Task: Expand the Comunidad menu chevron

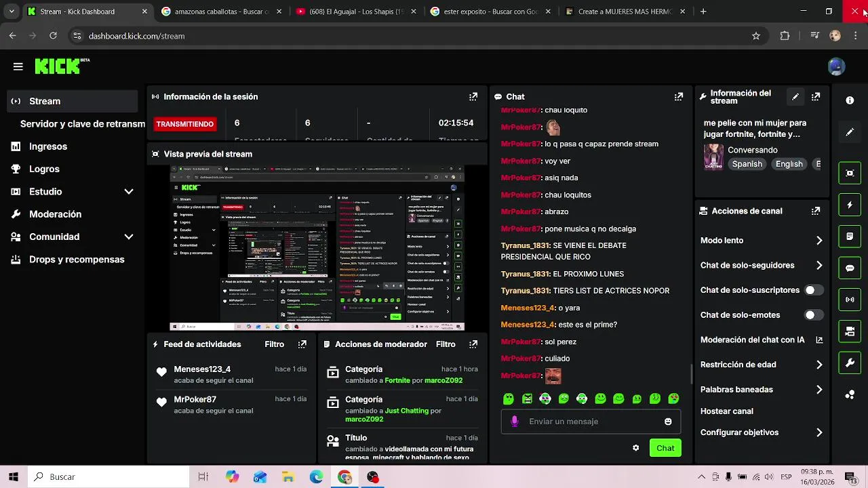Action: 129,237
